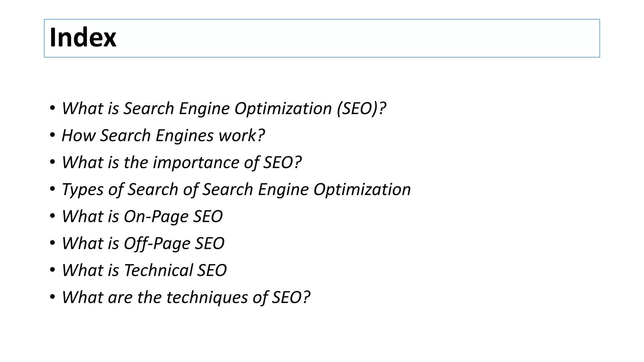Open "What are the techniques of SEO?"
Viewport: 644px width, 362px height.
tap(186, 298)
